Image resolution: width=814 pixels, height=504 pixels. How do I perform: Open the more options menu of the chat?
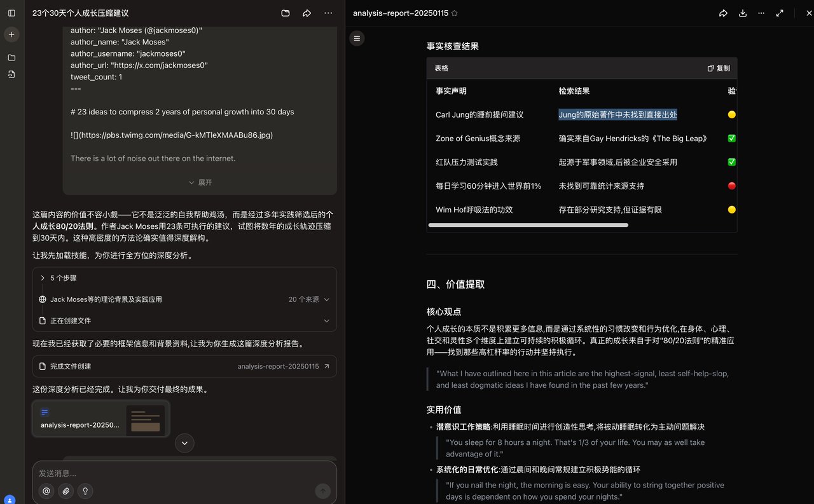[328, 13]
